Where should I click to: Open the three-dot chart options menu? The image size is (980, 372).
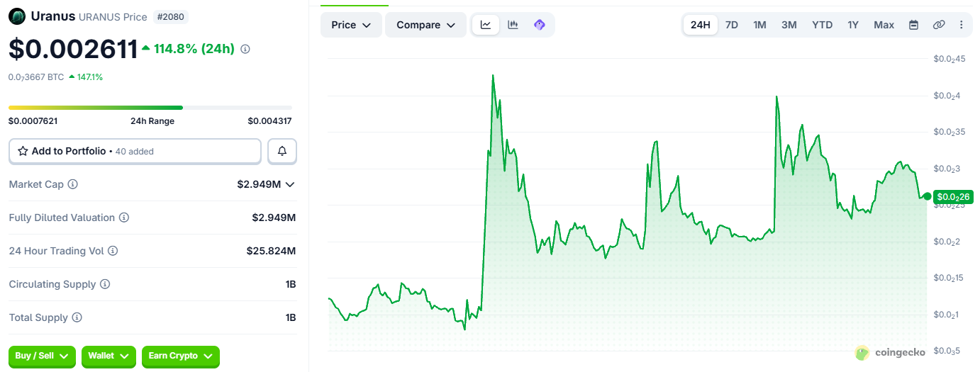coord(962,25)
